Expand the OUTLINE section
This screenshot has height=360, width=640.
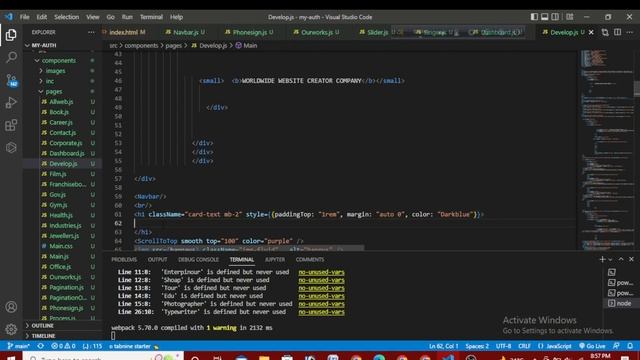(x=62, y=326)
